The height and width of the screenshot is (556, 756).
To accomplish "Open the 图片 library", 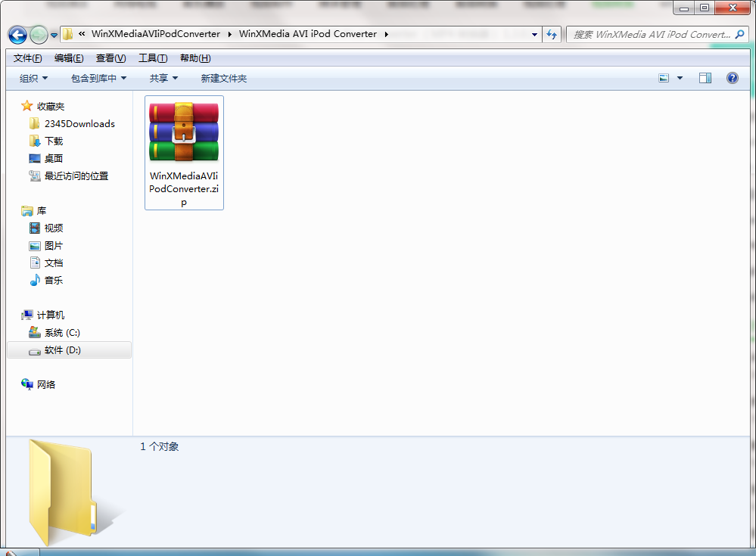I will (x=54, y=246).
